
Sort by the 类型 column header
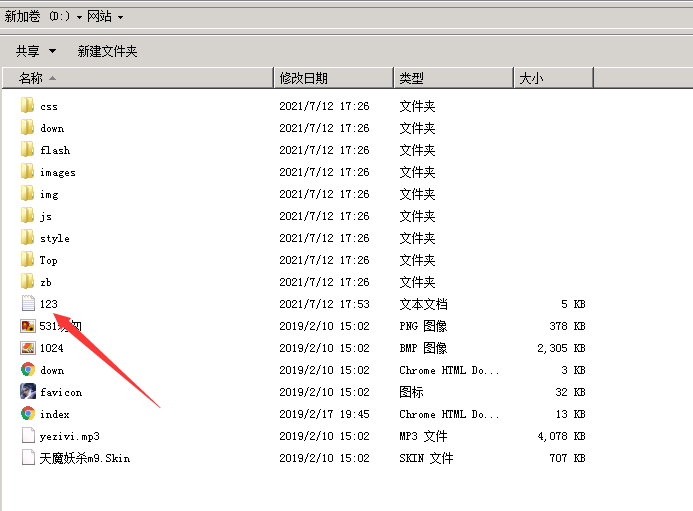[x=453, y=78]
